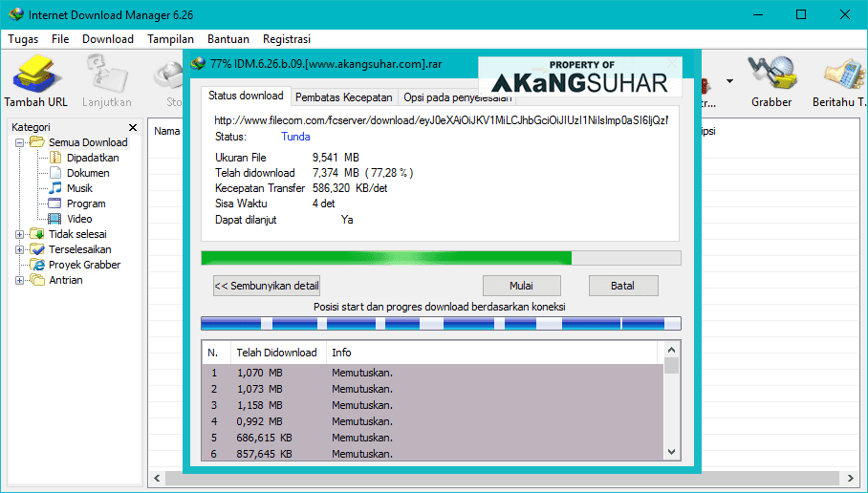The image size is (868, 493).
Task: Click the download dialog's title icon
Action: 198,64
